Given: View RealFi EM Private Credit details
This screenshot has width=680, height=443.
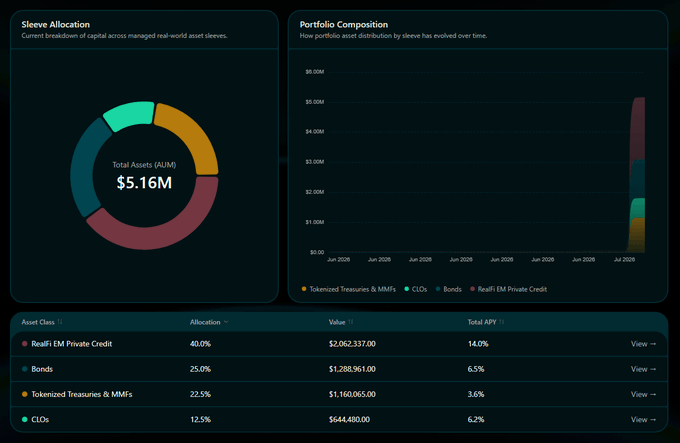Looking at the screenshot, I should 643,344.
